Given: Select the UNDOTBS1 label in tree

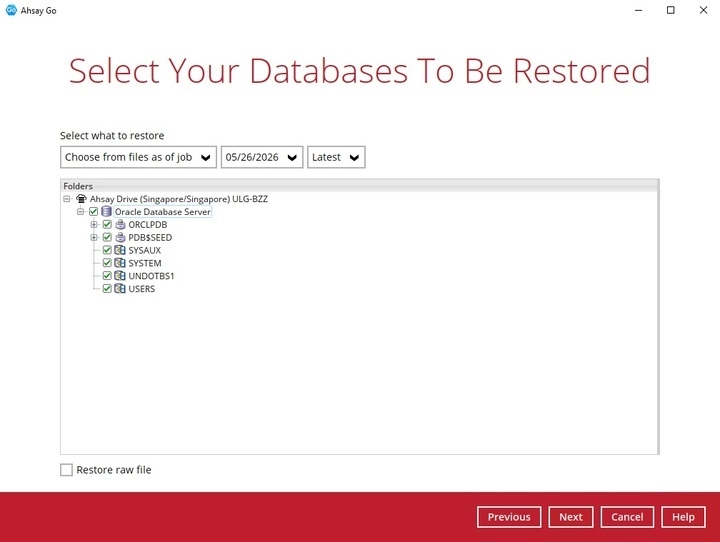Looking at the screenshot, I should (x=152, y=276).
